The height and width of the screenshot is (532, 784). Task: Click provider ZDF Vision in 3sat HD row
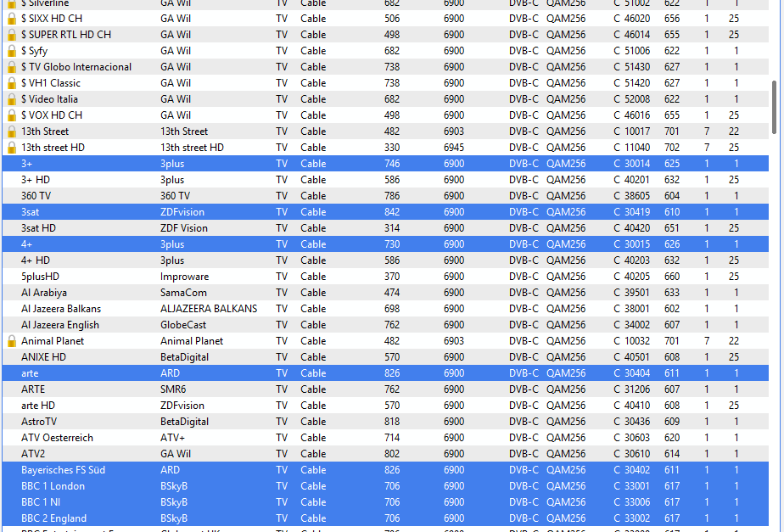184,228
